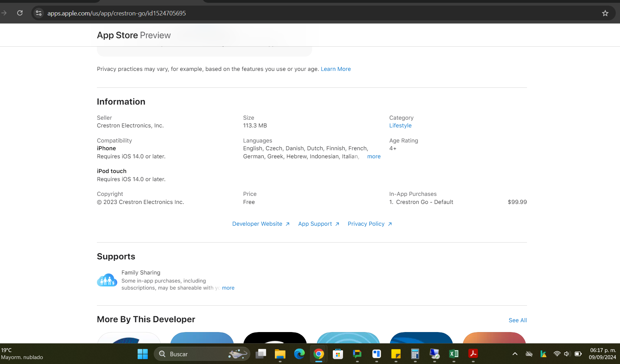Open volume control speaker icon
This screenshot has width=620, height=364.
[x=567, y=354]
